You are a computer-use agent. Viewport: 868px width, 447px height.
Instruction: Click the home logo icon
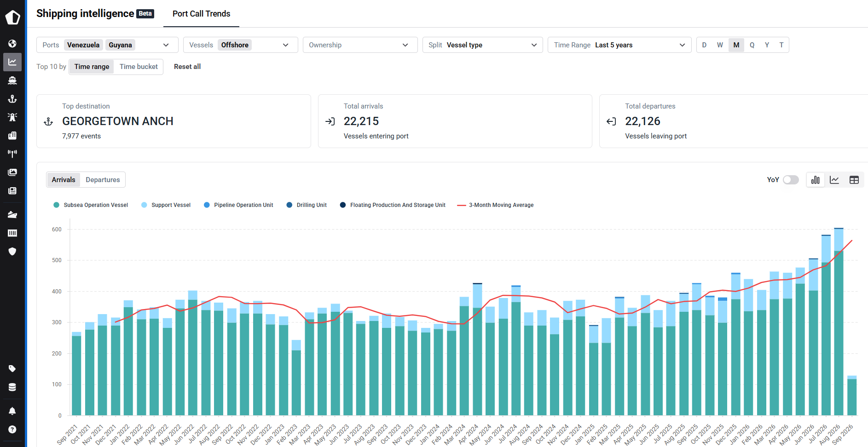[x=12, y=17]
